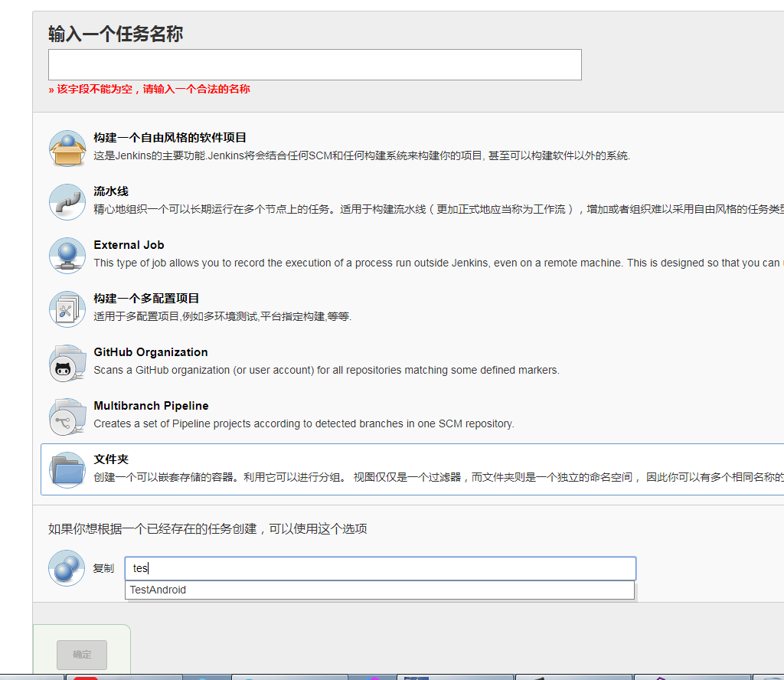Screen dimensions: 784x680
Task: Select 构建一个多配置项目 title
Action: pos(146,299)
